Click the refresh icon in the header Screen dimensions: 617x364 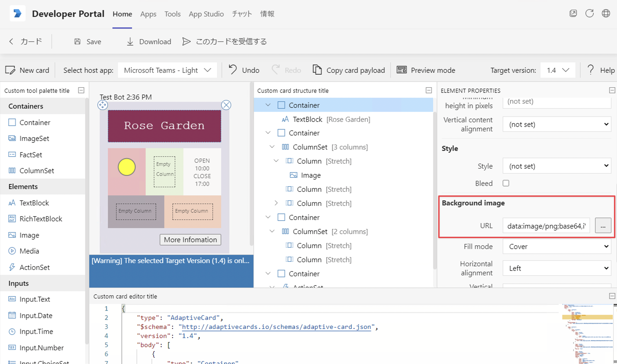(589, 13)
